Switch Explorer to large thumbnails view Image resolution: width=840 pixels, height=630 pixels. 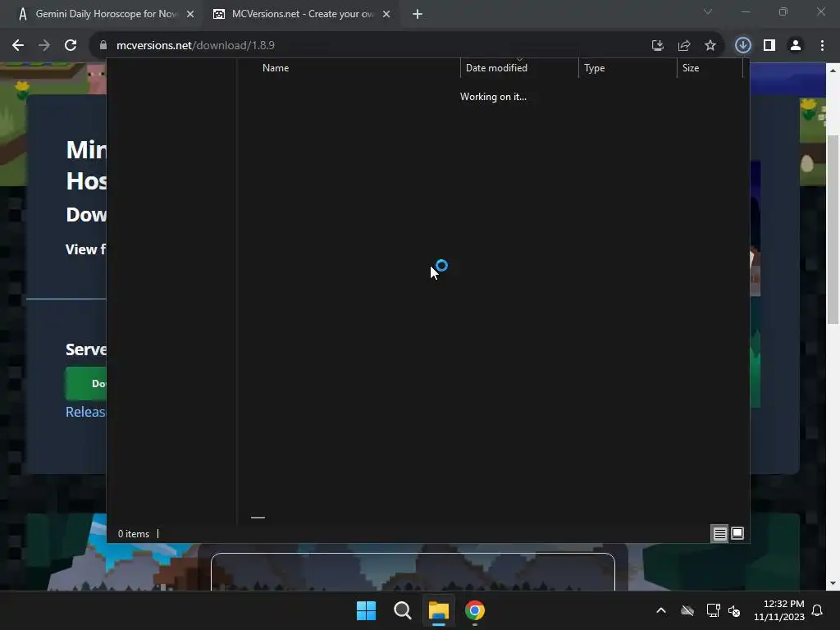[737, 533]
